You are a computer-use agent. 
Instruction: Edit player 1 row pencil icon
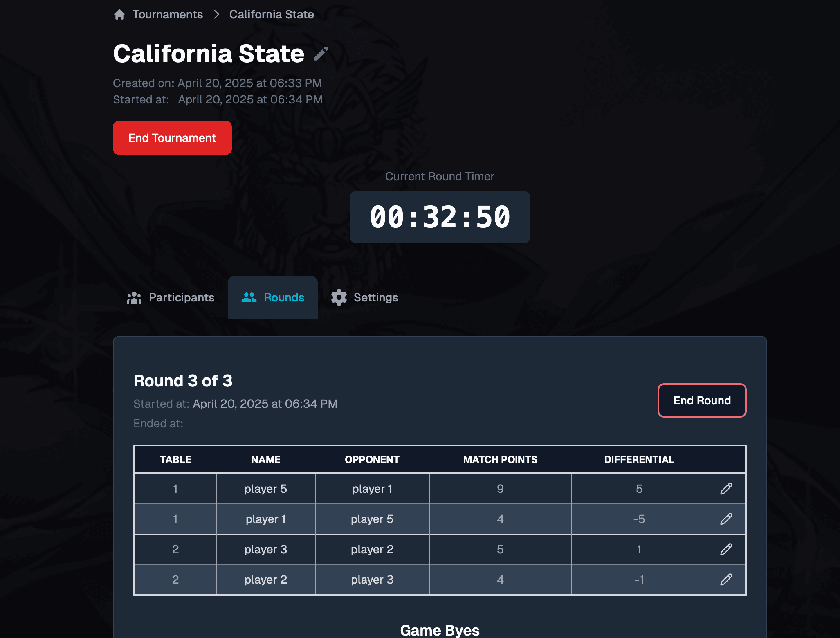coord(726,519)
